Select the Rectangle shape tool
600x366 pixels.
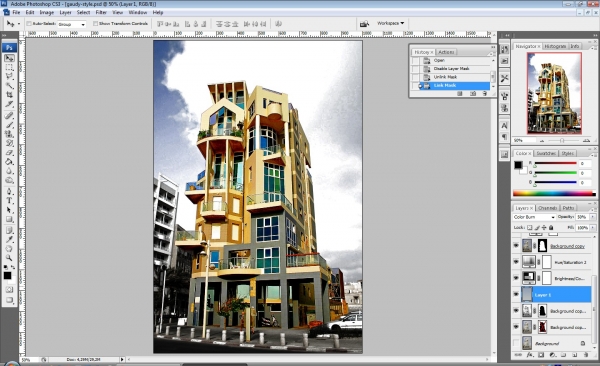point(10,219)
